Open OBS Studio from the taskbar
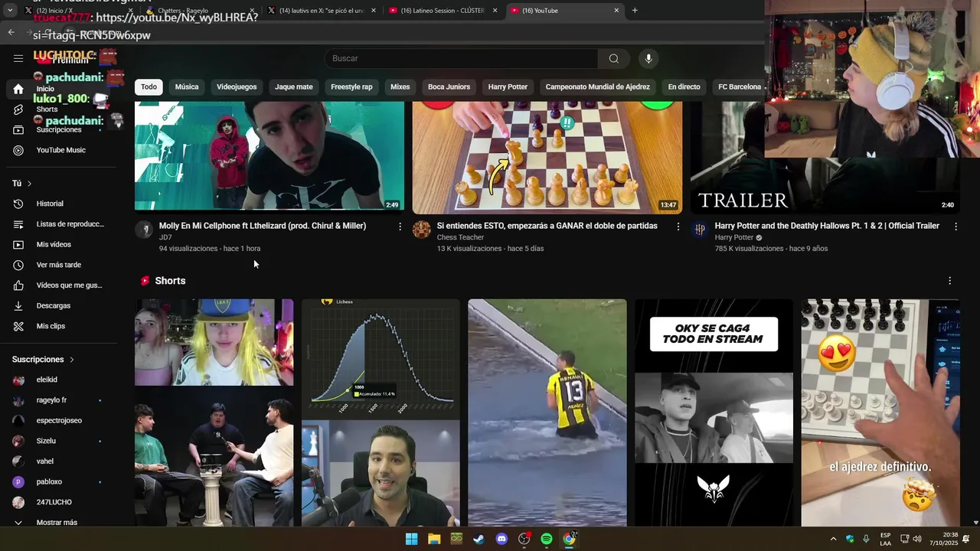Viewport: 980px width, 551px height. pos(524,539)
